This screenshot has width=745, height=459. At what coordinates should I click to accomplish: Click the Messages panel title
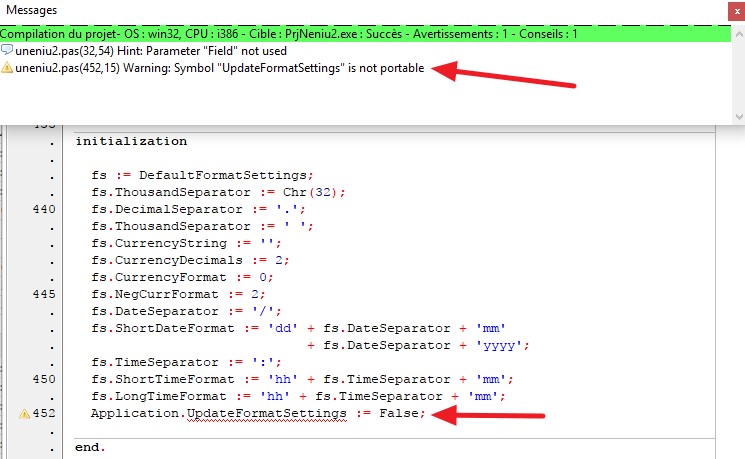point(31,10)
